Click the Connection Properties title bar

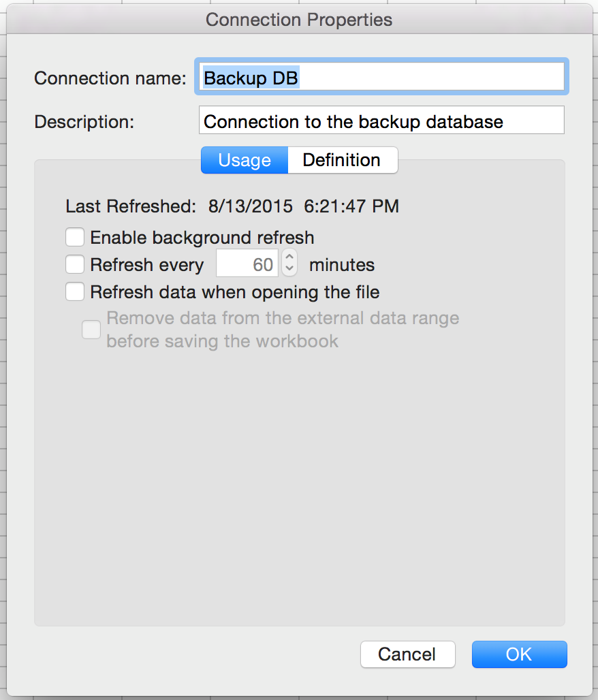point(299,19)
